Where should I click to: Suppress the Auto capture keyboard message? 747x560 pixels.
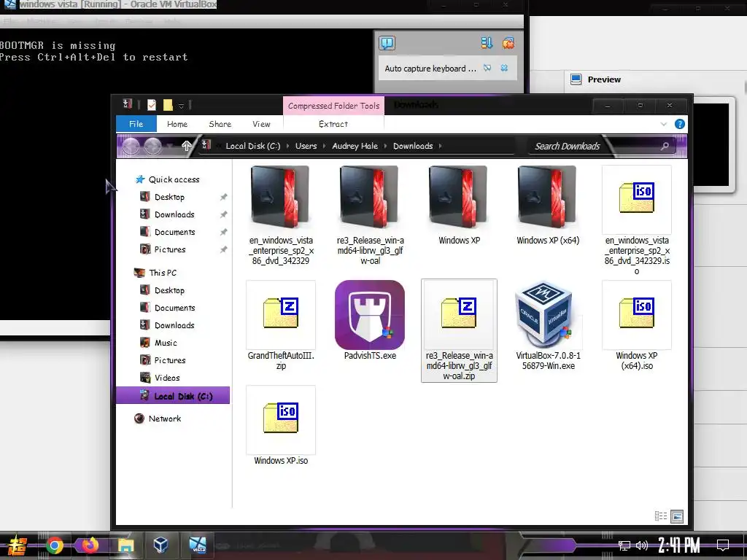click(x=487, y=68)
